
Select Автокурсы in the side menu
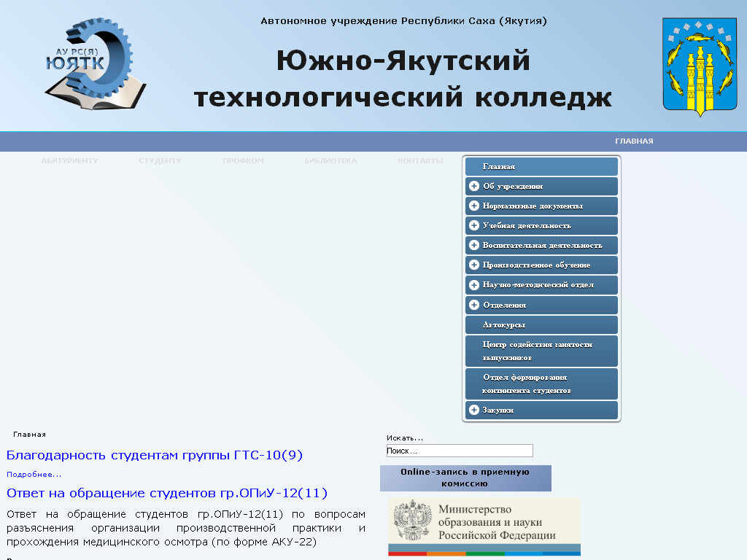504,325
